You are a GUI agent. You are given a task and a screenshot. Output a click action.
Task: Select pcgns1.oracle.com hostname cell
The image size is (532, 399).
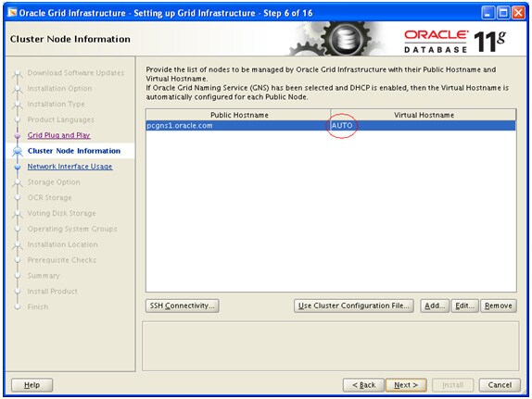click(238, 126)
